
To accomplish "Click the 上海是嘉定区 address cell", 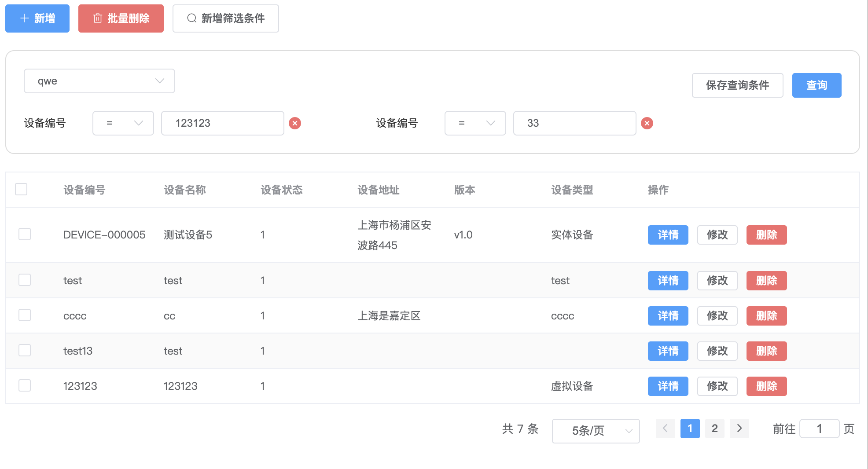I will [389, 316].
